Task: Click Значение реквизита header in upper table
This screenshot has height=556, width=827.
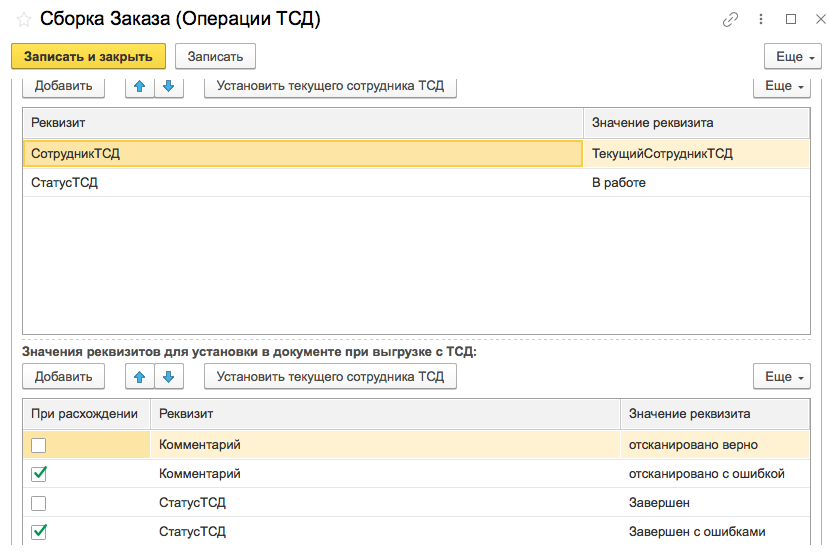Action: point(696,123)
